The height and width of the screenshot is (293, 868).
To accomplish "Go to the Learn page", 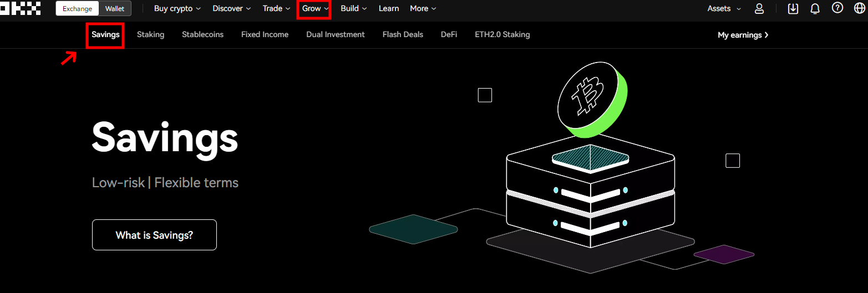I will pos(389,8).
